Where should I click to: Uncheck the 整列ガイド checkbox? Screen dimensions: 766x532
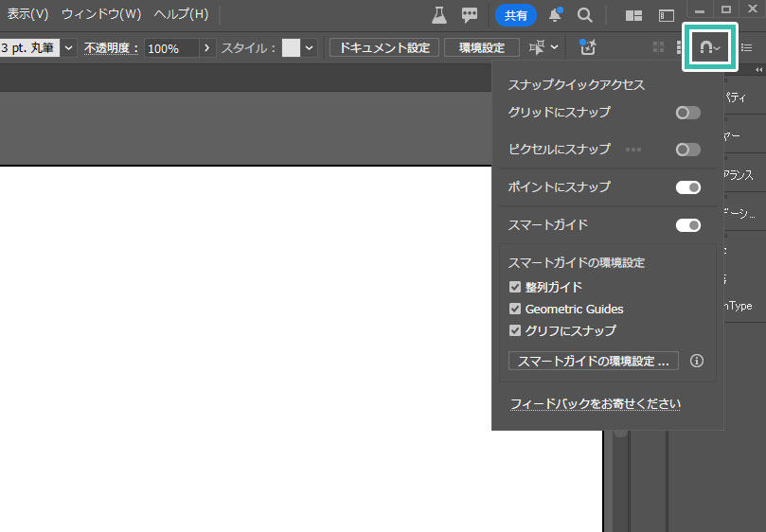515,287
